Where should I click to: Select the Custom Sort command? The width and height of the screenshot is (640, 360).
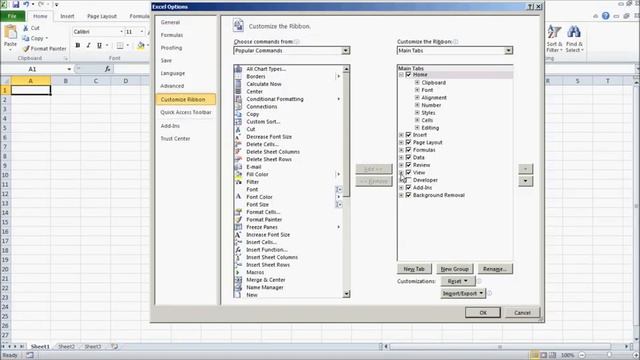point(263,122)
